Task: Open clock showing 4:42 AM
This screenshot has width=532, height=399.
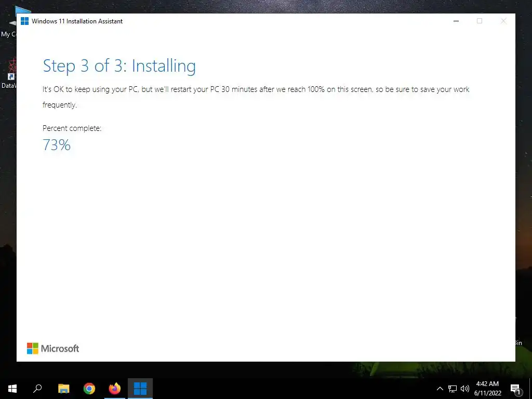Action: [487, 389]
